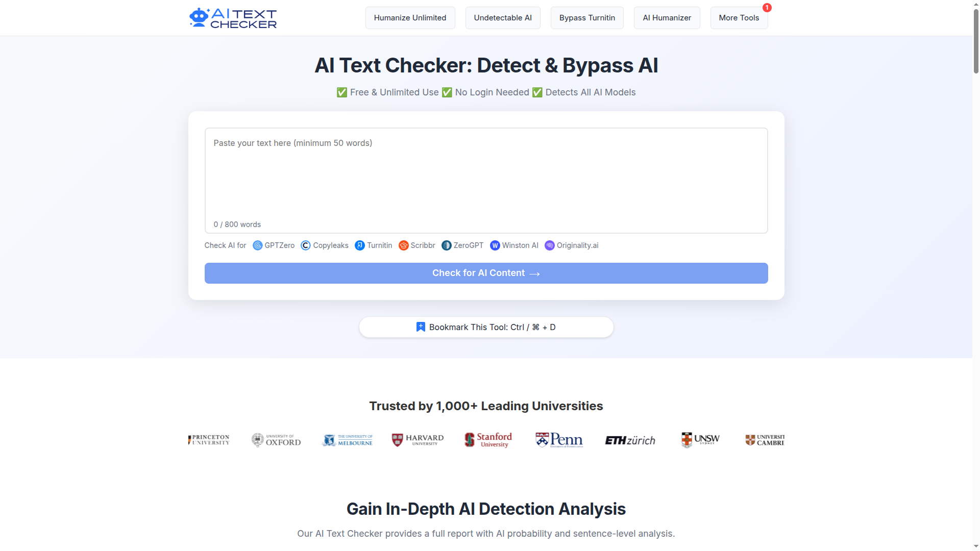This screenshot has height=551, width=980.
Task: Click the 'No Login Needed' text
Action: (x=492, y=92)
